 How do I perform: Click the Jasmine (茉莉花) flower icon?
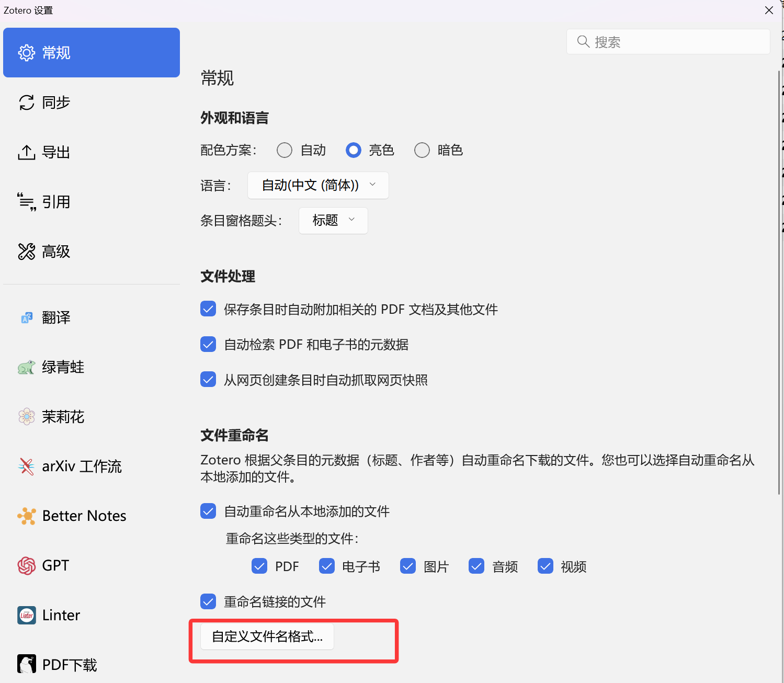point(27,417)
